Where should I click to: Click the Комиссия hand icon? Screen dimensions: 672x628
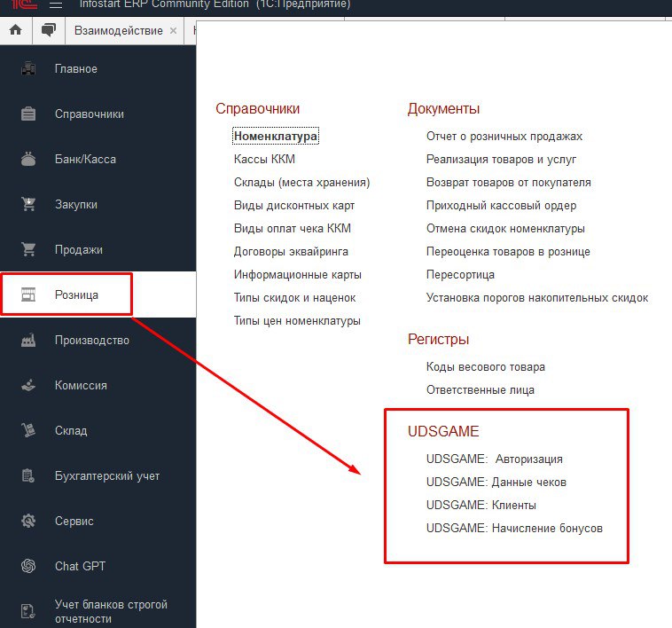click(28, 385)
